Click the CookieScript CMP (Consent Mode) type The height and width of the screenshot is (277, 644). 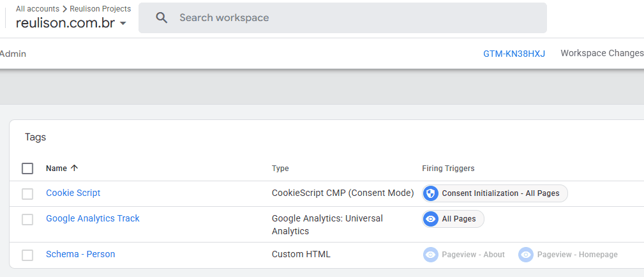coord(343,193)
